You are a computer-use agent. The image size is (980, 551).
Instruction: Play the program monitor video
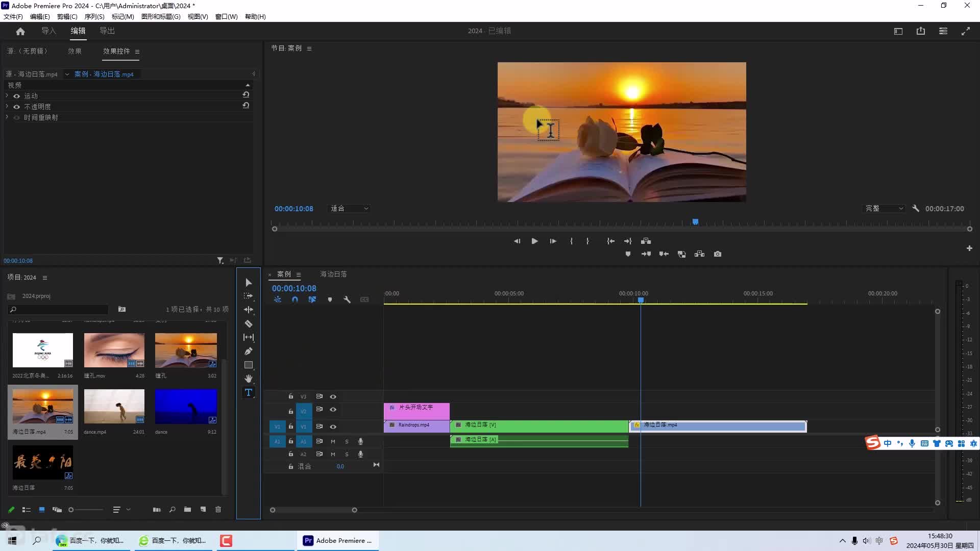tap(534, 241)
